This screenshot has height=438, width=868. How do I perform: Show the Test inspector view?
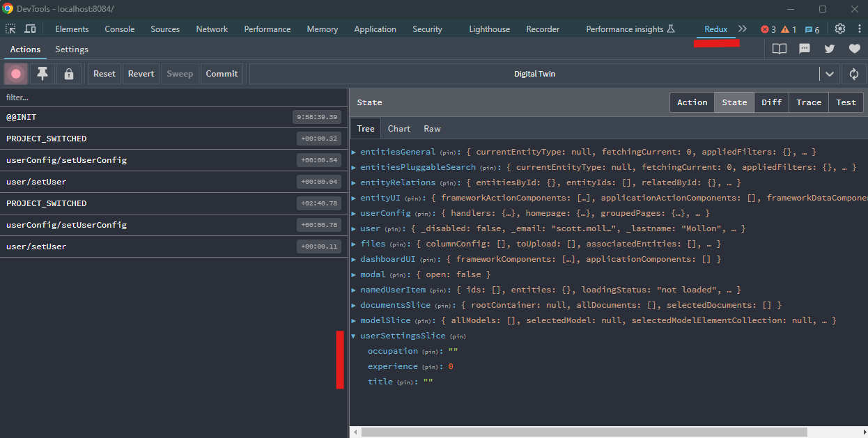point(846,102)
